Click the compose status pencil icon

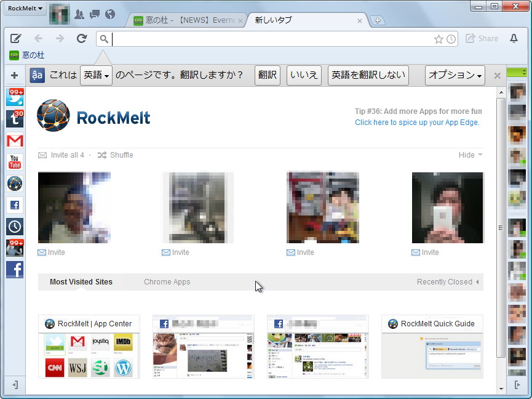(15, 38)
